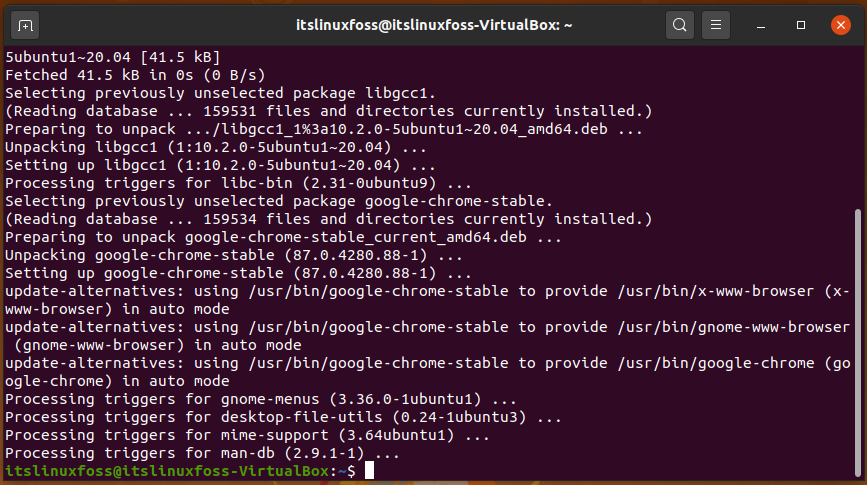The image size is (867, 485).
Task: Click the /usr/bin/gnome-www-browser path text
Action: click(x=733, y=327)
